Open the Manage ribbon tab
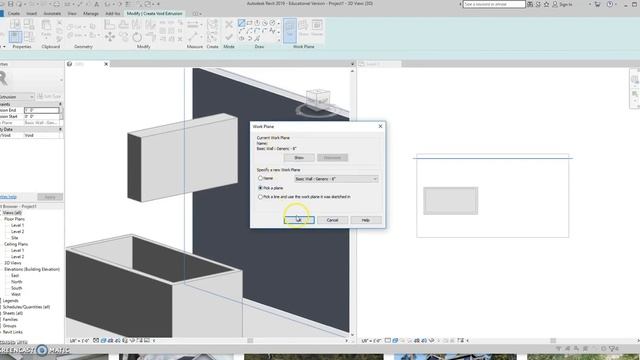Viewport: 640px width, 360px height. (91, 13)
